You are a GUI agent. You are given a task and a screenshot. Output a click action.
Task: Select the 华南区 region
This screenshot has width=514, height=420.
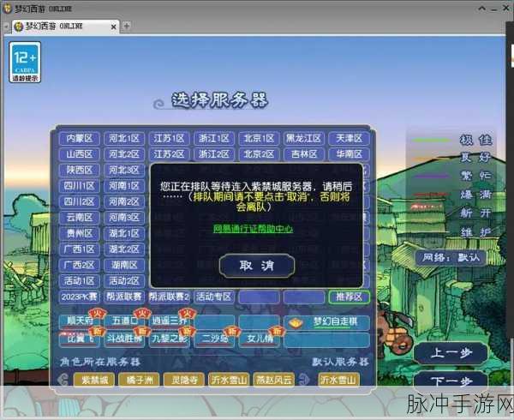click(x=350, y=154)
